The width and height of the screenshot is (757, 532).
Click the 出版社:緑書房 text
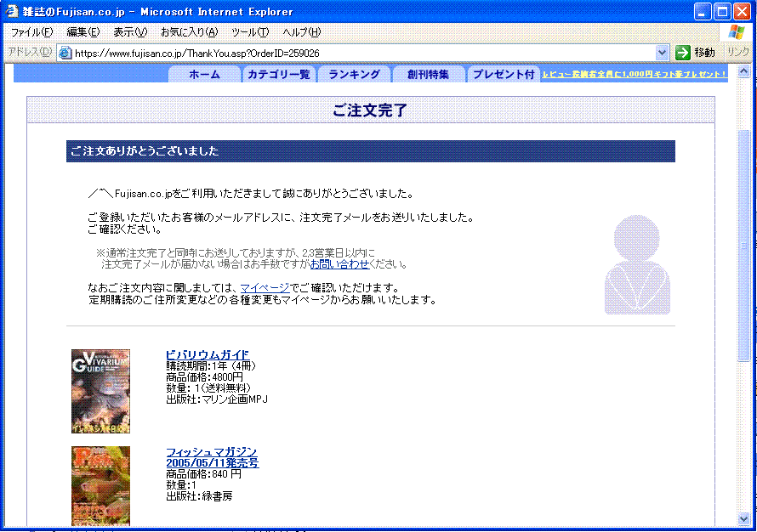pyautogui.click(x=199, y=496)
